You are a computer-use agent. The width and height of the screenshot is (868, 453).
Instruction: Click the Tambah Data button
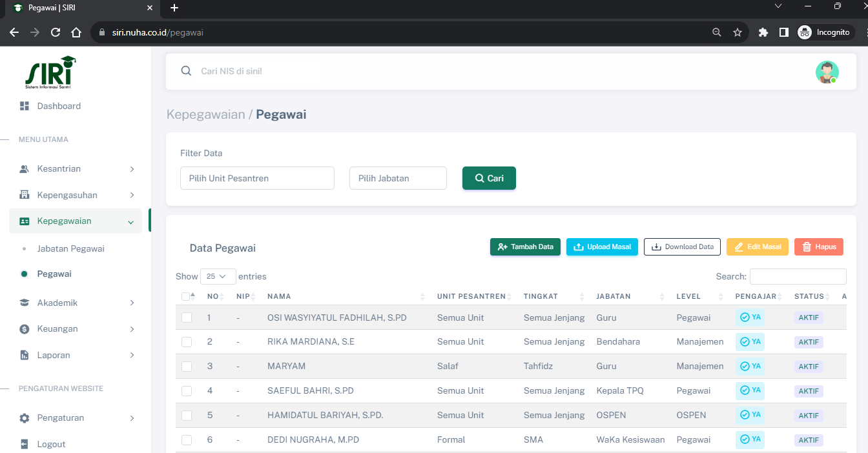tap(525, 247)
